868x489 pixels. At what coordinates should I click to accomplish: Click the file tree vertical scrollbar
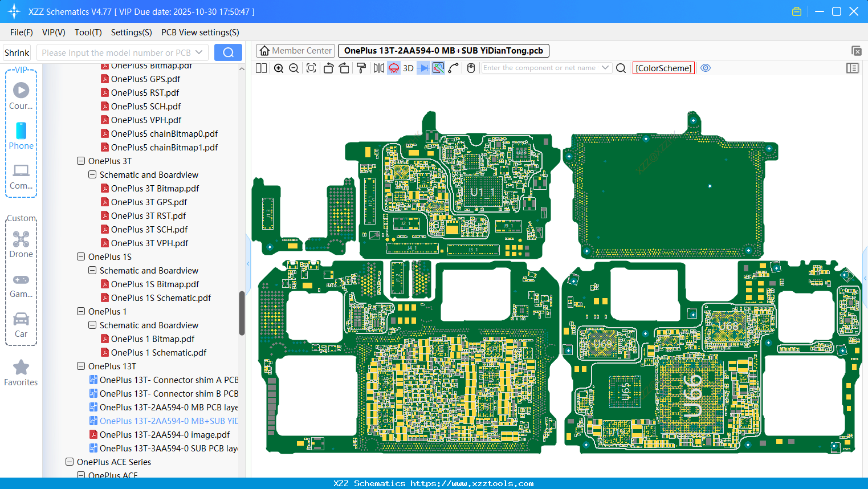[242, 313]
